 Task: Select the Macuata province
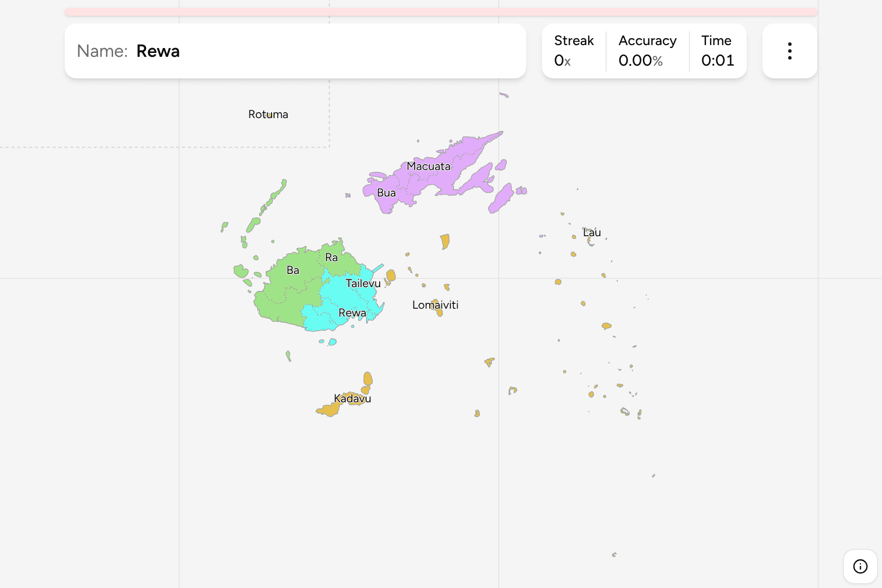[429, 166]
